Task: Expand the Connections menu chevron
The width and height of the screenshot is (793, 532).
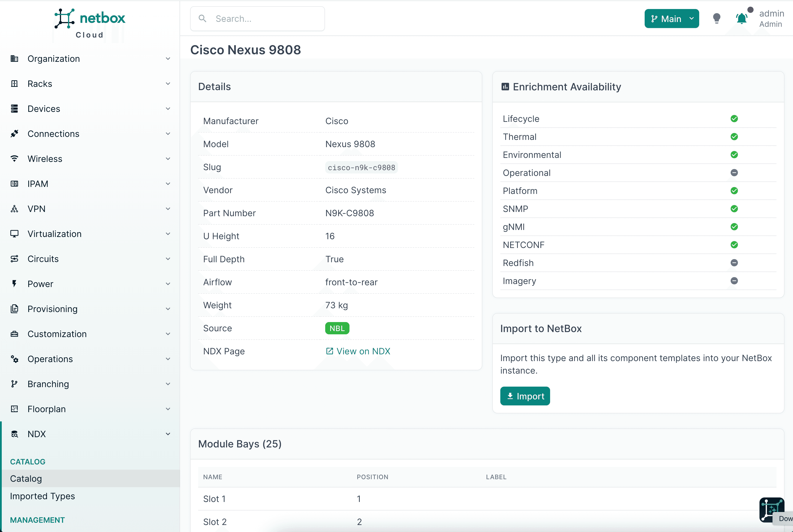Action: (x=168, y=134)
